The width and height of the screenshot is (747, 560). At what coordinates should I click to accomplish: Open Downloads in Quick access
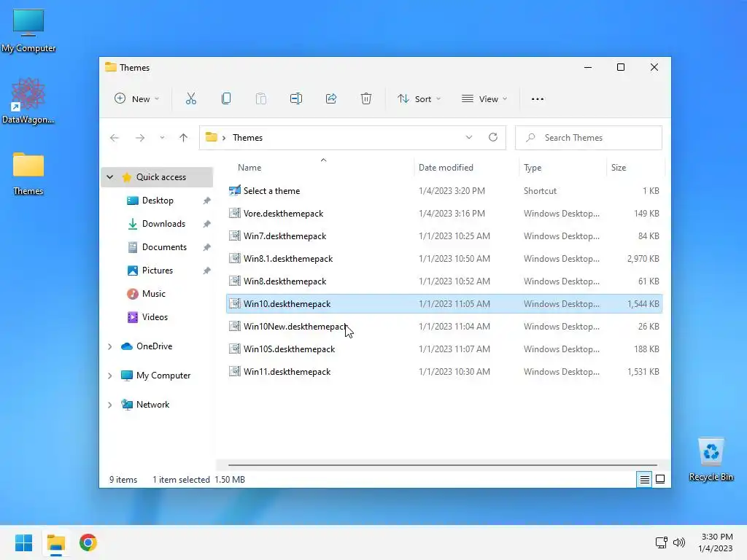pyautogui.click(x=163, y=224)
